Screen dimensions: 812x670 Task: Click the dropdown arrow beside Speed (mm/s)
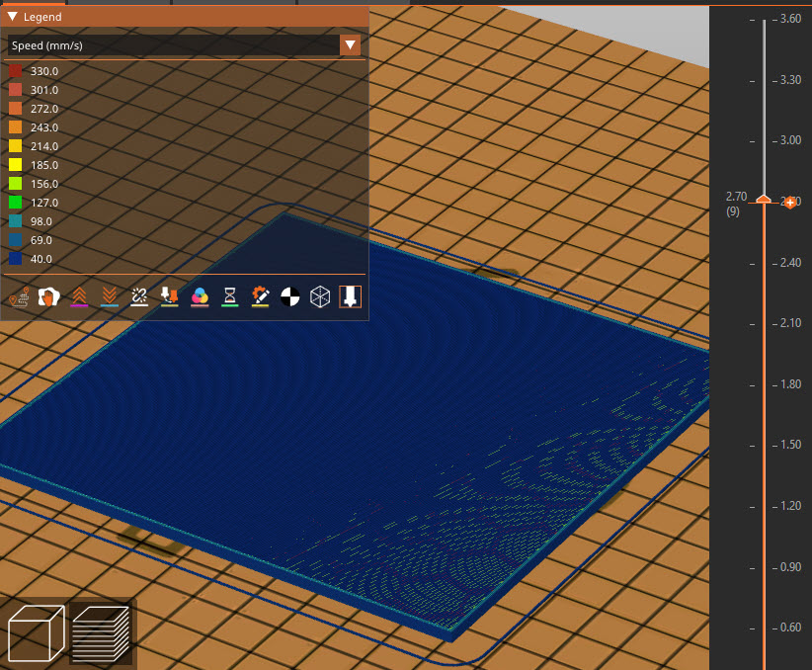350,45
